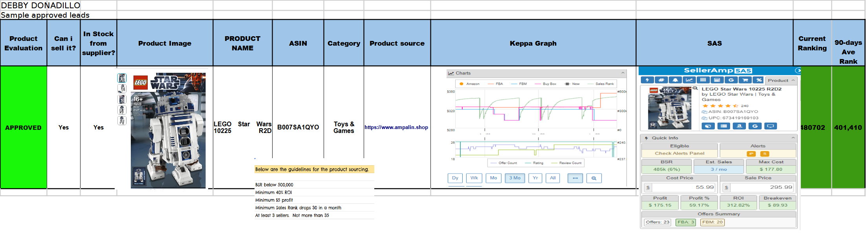Image resolution: width=868 pixels, height=240 pixels.
Task: Click the FBA: 3 offers badge
Action: click(686, 222)
